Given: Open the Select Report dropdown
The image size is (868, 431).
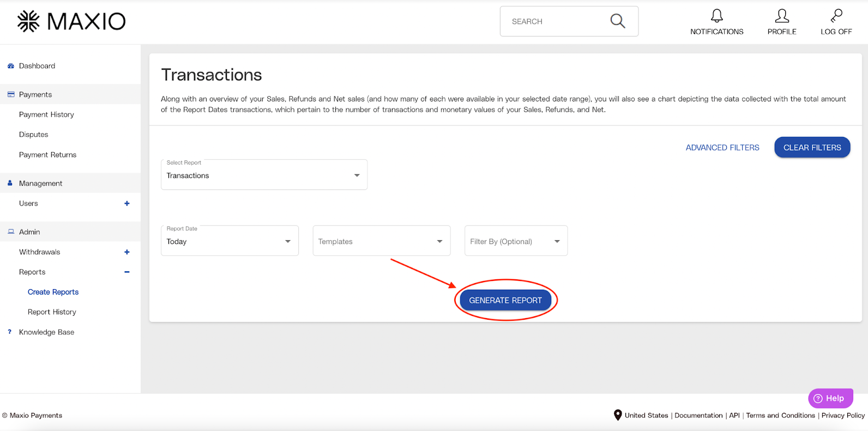Looking at the screenshot, I should point(264,176).
